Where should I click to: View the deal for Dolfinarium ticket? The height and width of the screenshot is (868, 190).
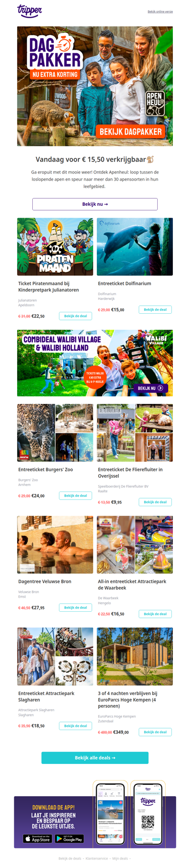click(x=155, y=309)
